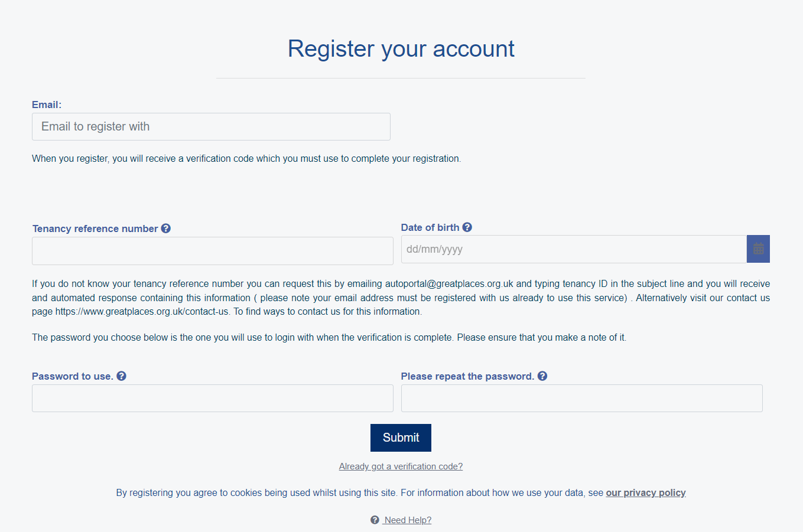Click the Date of birth label text
The height and width of the screenshot is (532, 803).
point(430,227)
